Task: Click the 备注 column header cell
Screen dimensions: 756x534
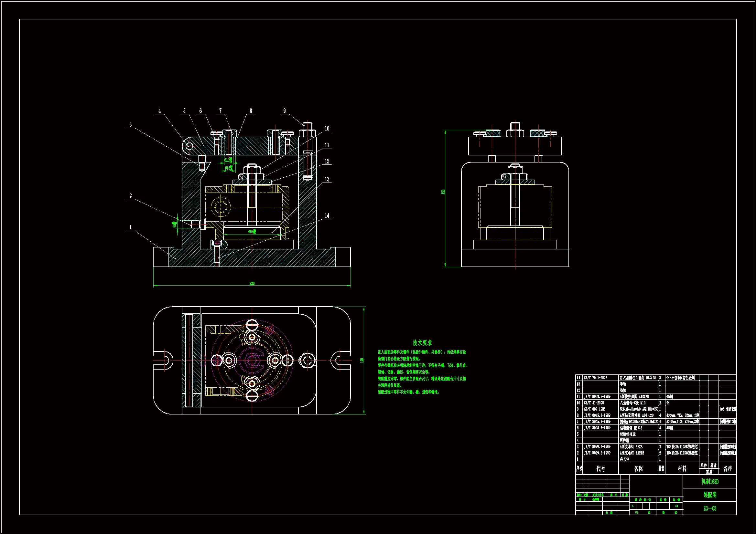Action: pos(728,468)
